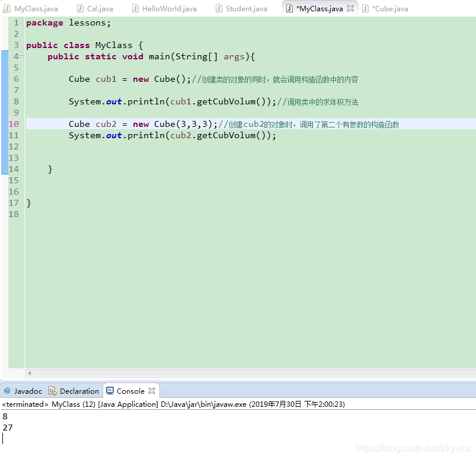Screen dimensions: 476x459
Task: Click the comment mentioning cub2 on line 10
Action: [x=309, y=125]
